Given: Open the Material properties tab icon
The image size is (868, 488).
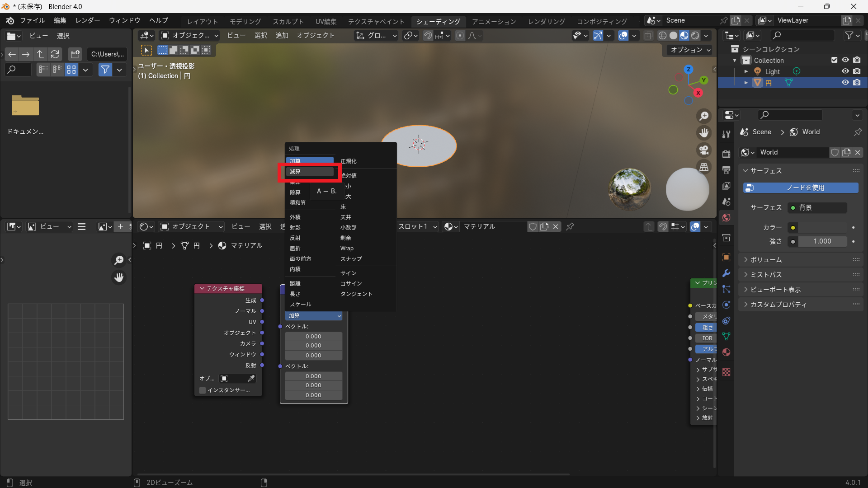Looking at the screenshot, I should [x=726, y=352].
